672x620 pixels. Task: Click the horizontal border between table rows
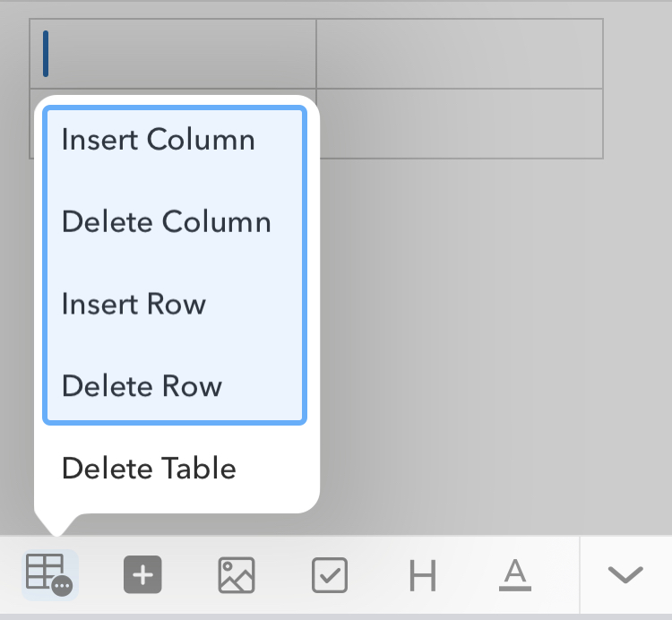459,89
